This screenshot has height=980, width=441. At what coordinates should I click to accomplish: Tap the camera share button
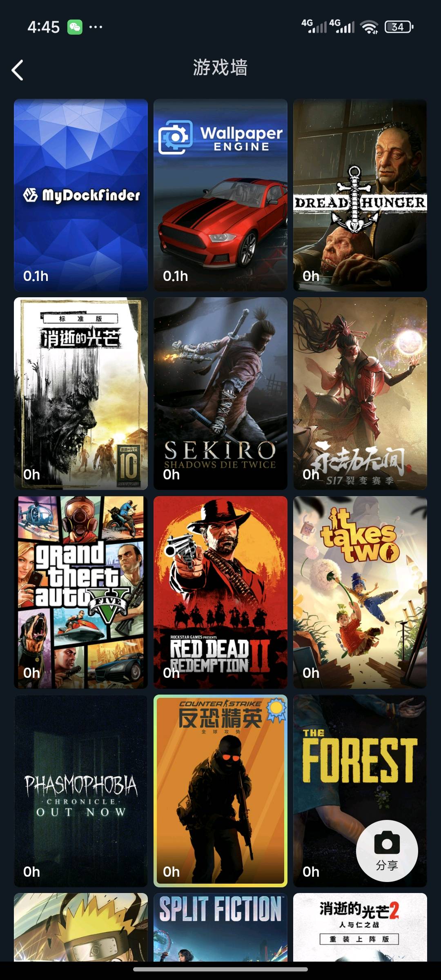coord(387,851)
